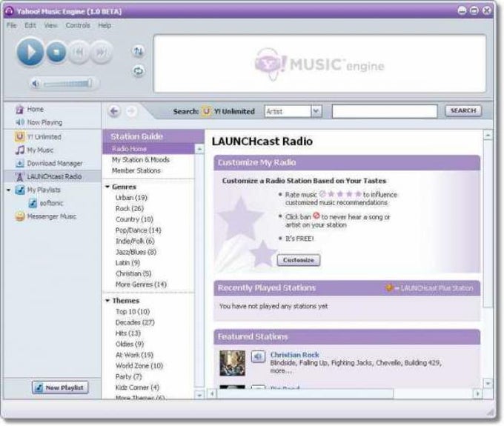Select Urban (19) genre

pos(131,198)
